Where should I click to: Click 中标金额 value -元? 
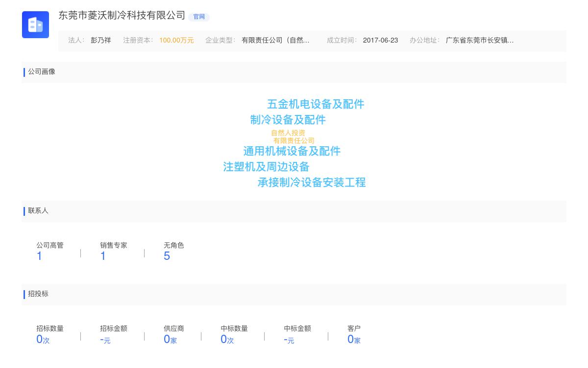[x=289, y=340]
